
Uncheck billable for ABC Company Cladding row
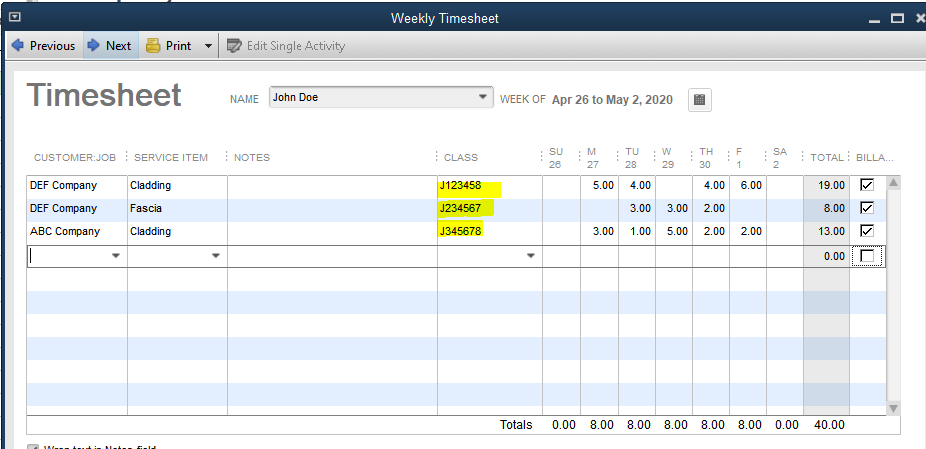pos(866,231)
